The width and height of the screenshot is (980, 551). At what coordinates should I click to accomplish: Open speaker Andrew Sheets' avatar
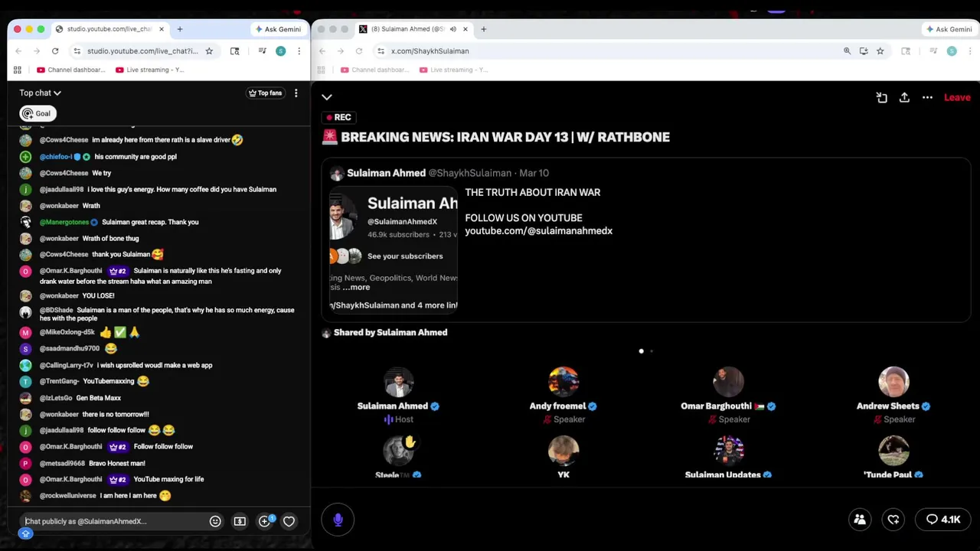pos(893,382)
